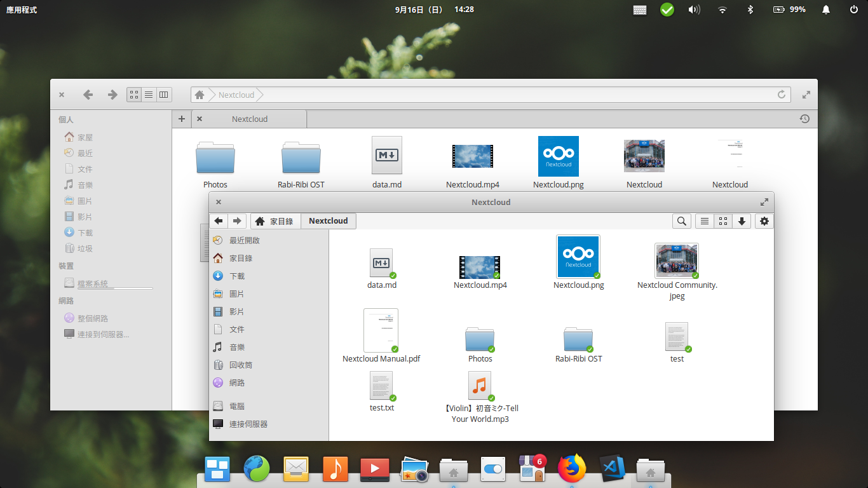Screen dimensions: 868x488
Task: Switch rear window to column view
Action: pos(164,95)
